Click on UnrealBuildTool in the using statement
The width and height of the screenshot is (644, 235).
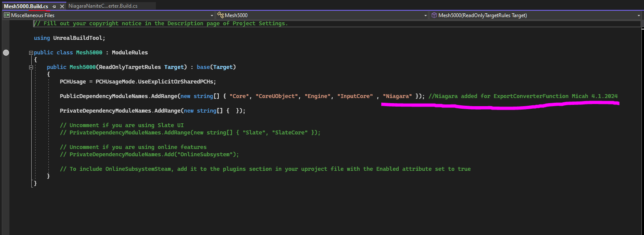(77, 38)
